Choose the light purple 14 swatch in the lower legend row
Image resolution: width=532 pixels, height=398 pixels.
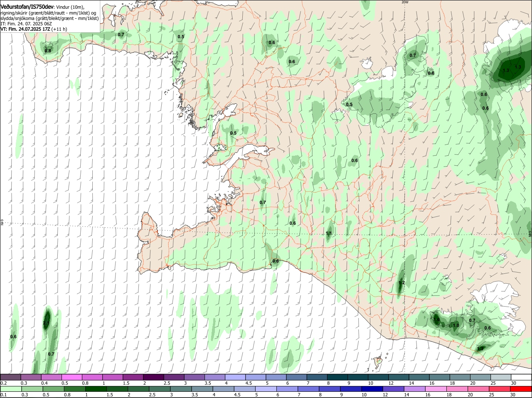(x=415, y=389)
